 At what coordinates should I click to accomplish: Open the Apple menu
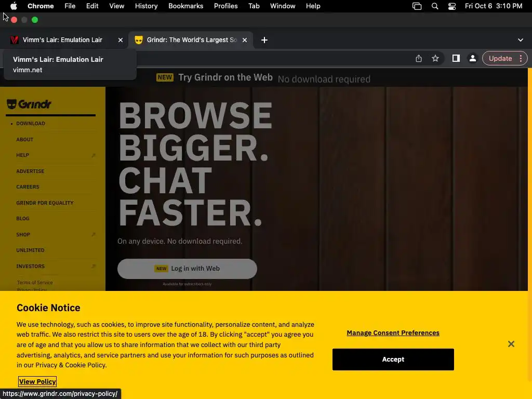14,6
